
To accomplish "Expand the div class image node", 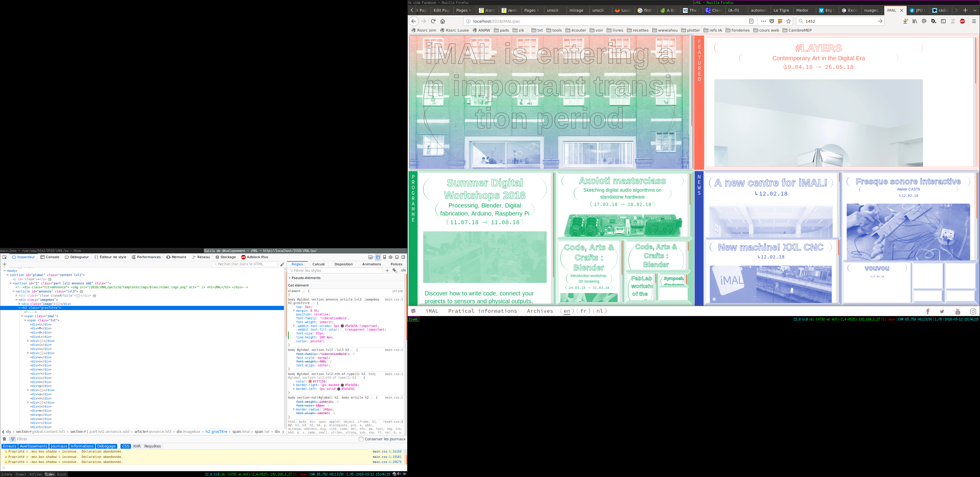I will (x=19, y=304).
